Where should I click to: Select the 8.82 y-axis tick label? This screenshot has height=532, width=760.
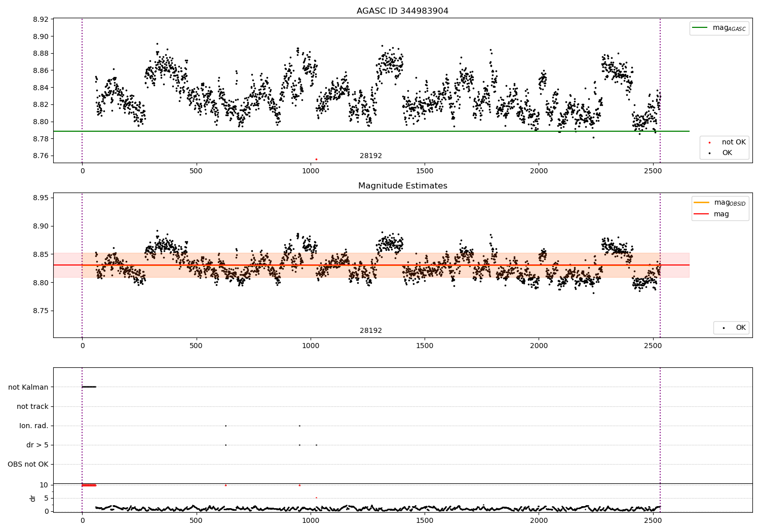coord(40,105)
